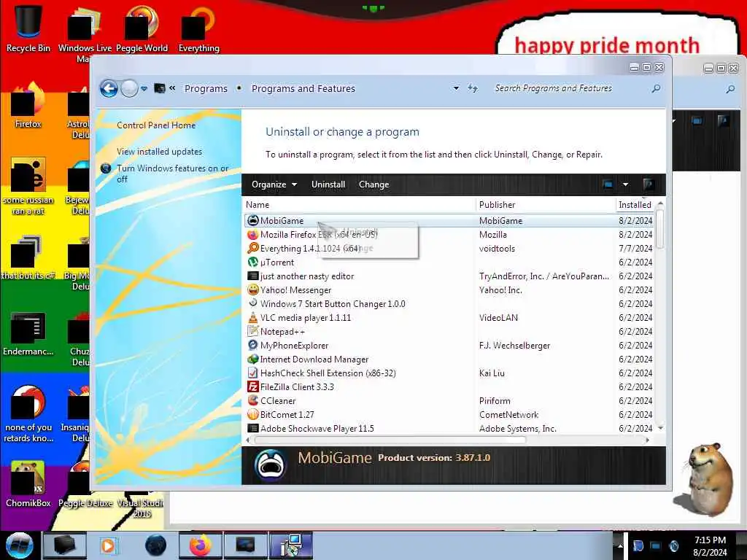
Task: Click the horizontal scrollbar of program list
Action: point(390,440)
